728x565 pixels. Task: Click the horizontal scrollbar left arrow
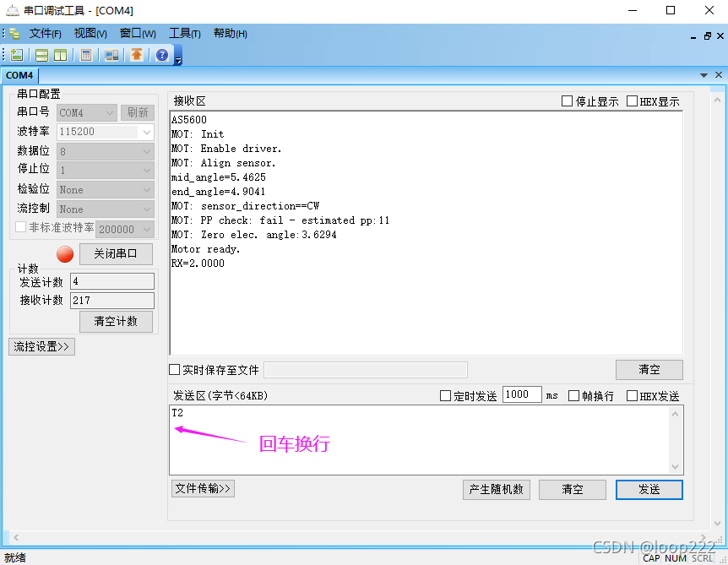[16, 538]
